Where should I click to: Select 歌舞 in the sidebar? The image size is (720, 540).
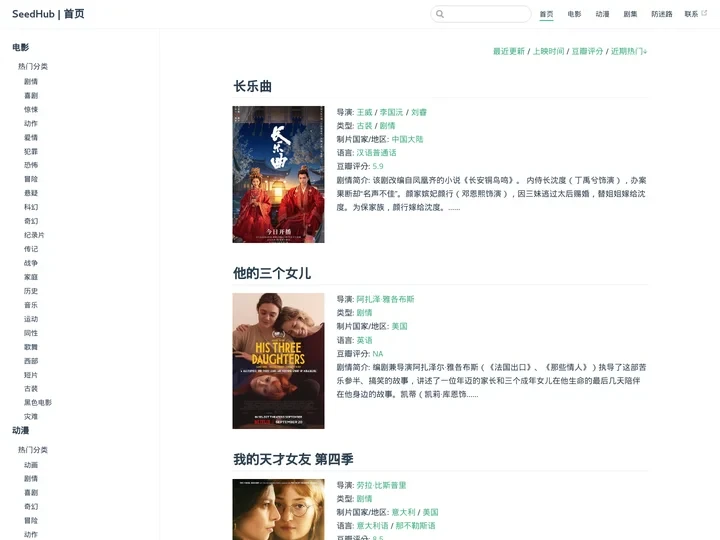pyautogui.click(x=31, y=347)
